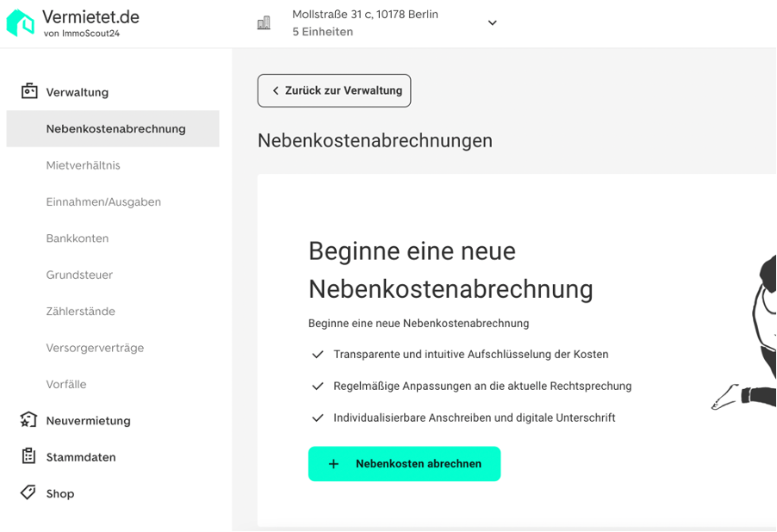777x532 pixels.
Task: Open Mietverhältnis in the sidebar
Action: click(84, 165)
